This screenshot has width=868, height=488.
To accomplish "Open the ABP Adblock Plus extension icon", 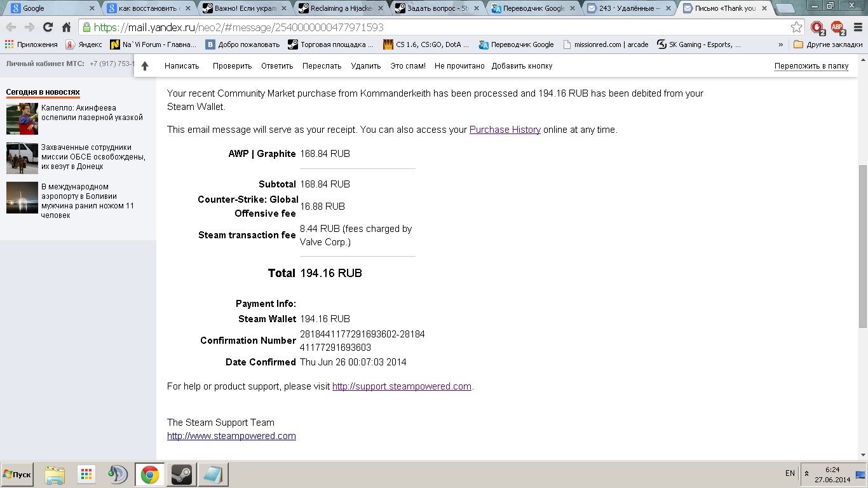I will 837,27.
